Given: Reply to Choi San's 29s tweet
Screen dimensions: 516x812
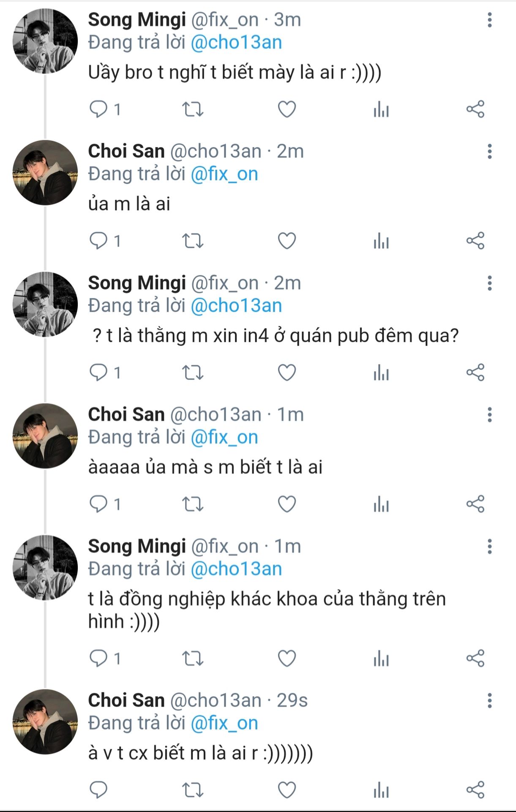Looking at the screenshot, I should [99, 790].
